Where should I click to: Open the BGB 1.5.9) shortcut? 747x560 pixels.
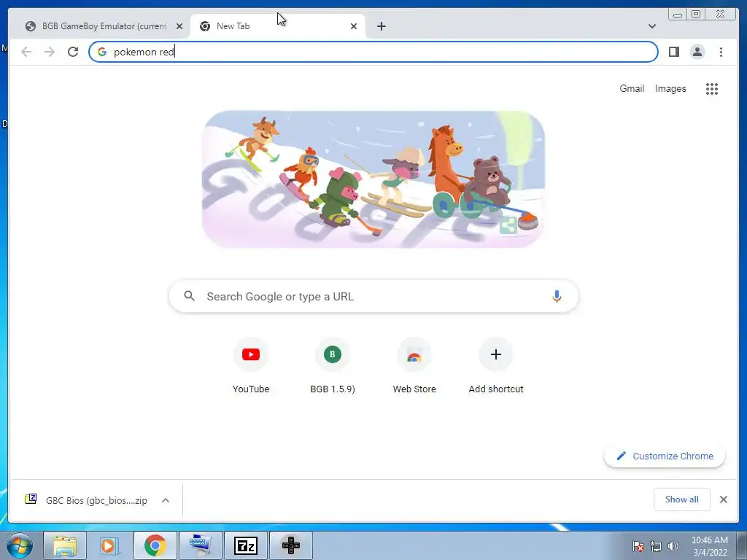pos(333,365)
